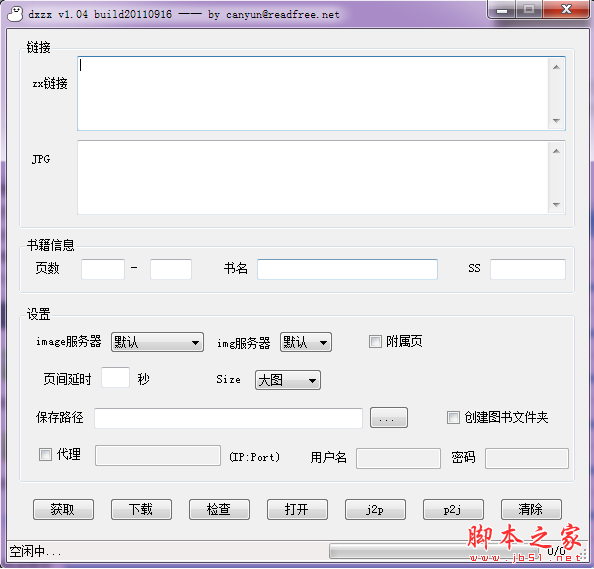
Task: Click the browse ... button
Action: (389, 418)
